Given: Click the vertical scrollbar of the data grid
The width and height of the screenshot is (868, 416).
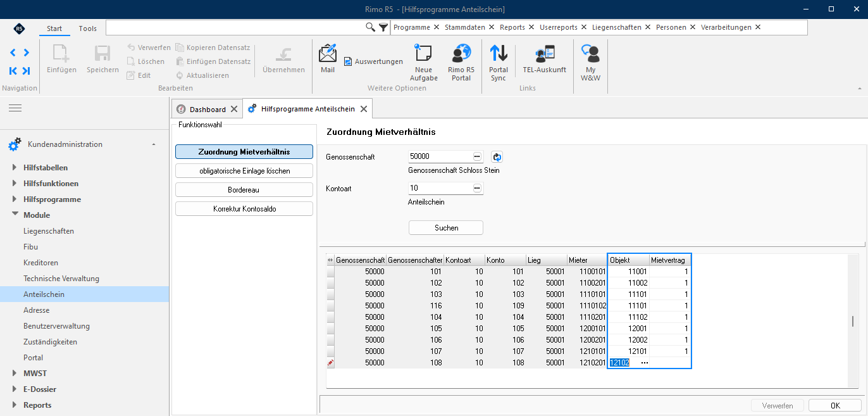Looking at the screenshot, I should point(853,320).
